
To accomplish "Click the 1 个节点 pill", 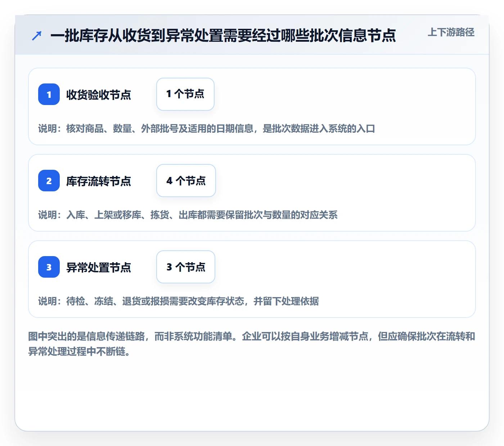I will pyautogui.click(x=185, y=94).
